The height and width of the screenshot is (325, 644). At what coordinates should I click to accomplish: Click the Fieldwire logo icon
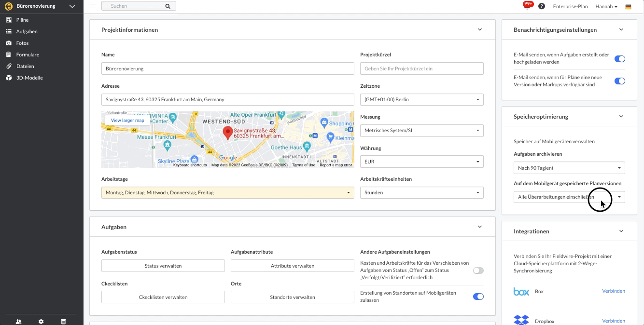[x=8, y=6]
